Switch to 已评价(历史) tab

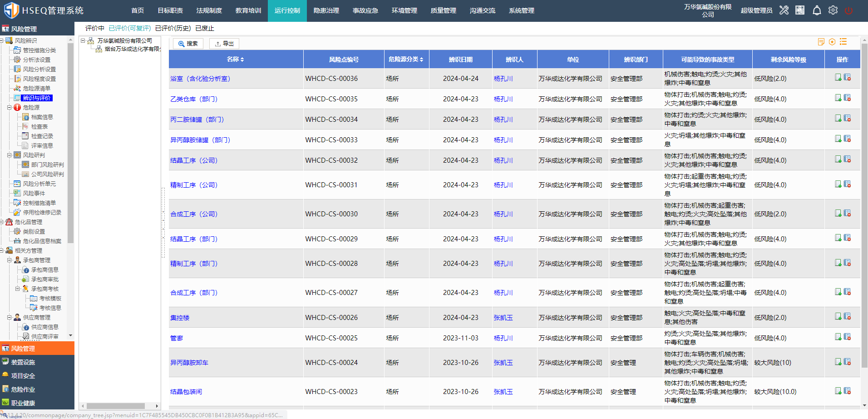click(173, 28)
